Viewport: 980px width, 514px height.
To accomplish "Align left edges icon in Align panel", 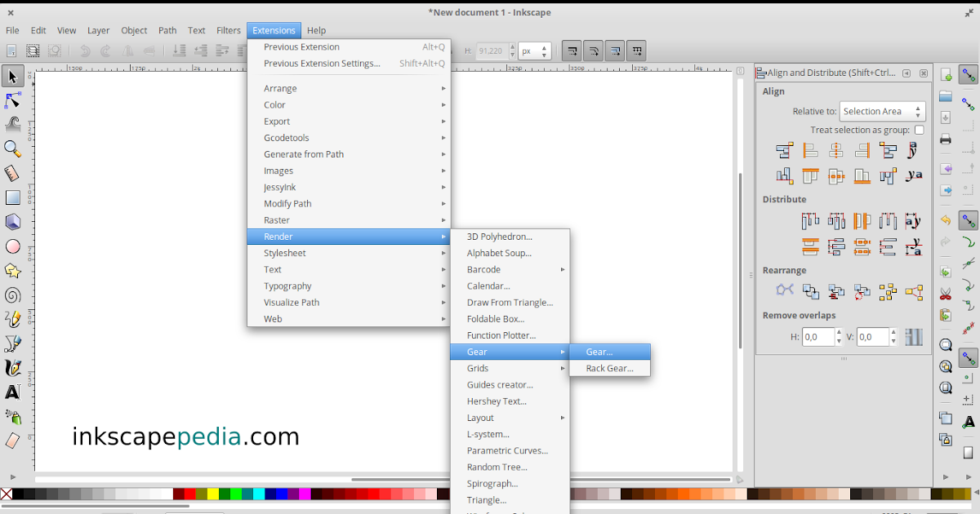I will tap(810, 150).
